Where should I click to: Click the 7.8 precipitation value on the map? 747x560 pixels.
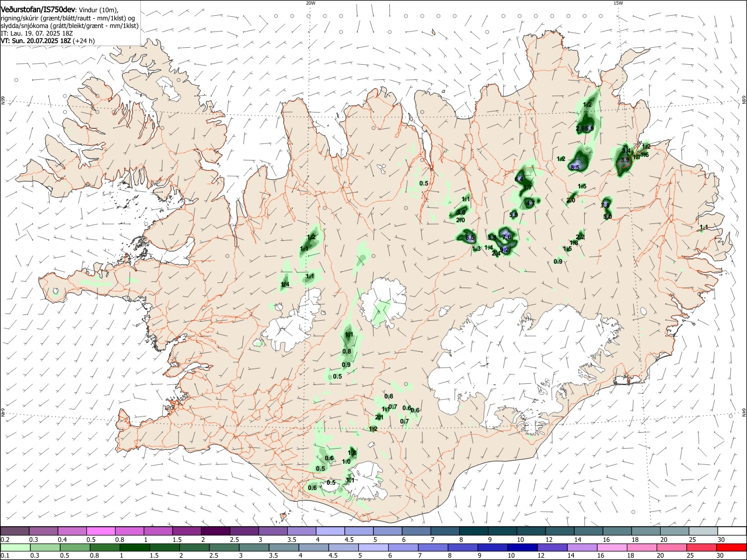click(605, 205)
